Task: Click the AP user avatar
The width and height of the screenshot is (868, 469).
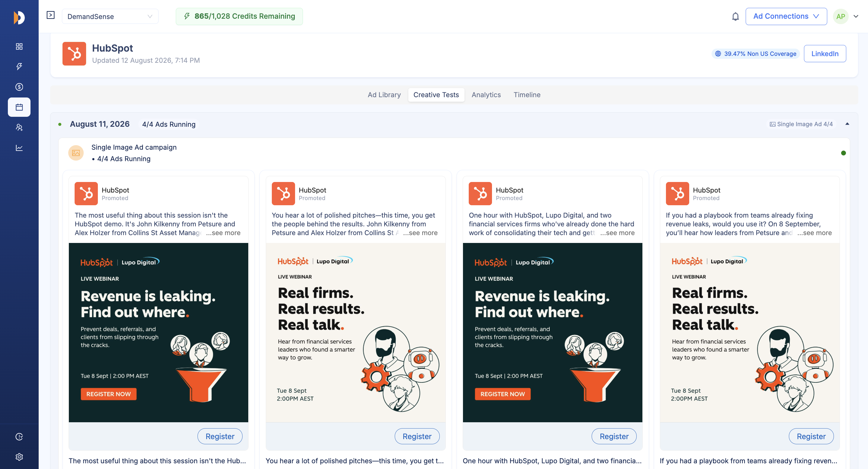Action: [841, 17]
